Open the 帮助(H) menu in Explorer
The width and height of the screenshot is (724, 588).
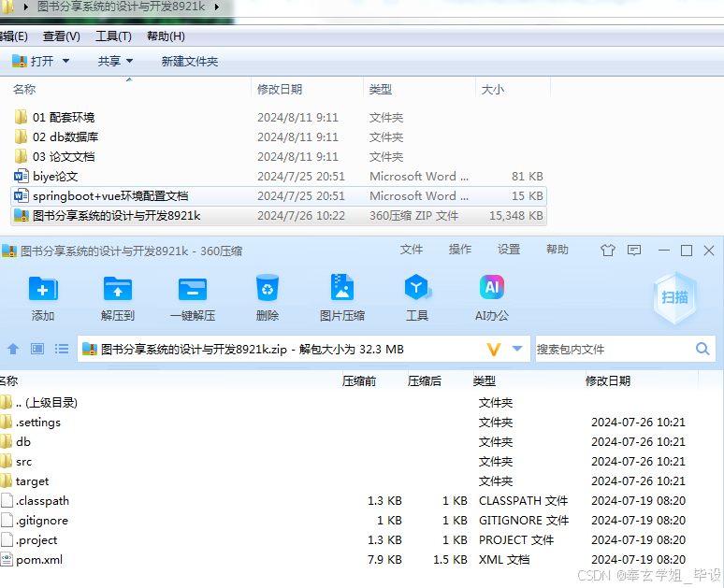pos(166,36)
